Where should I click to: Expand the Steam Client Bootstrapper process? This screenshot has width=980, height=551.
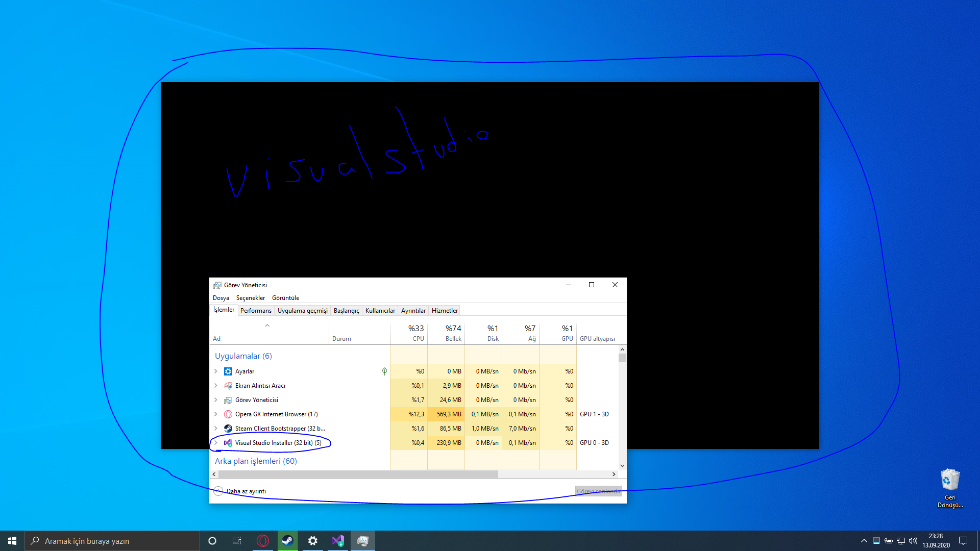tap(216, 429)
